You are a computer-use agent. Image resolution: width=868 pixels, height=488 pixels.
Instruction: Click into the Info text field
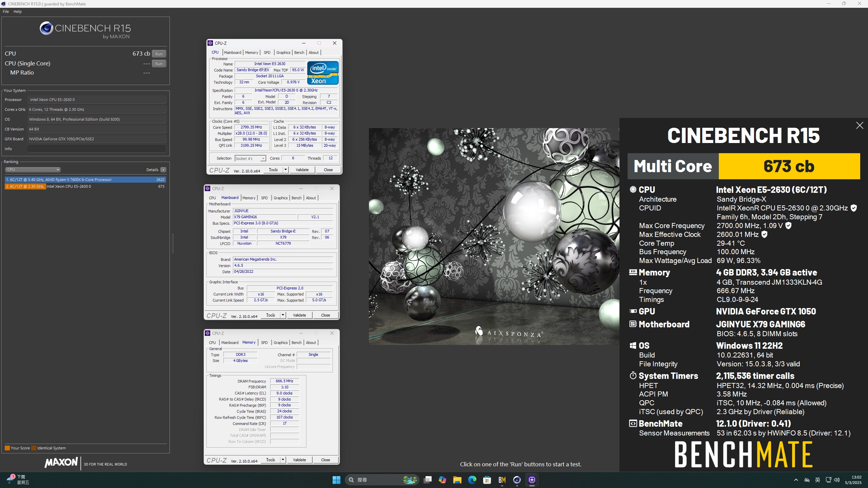click(x=97, y=149)
